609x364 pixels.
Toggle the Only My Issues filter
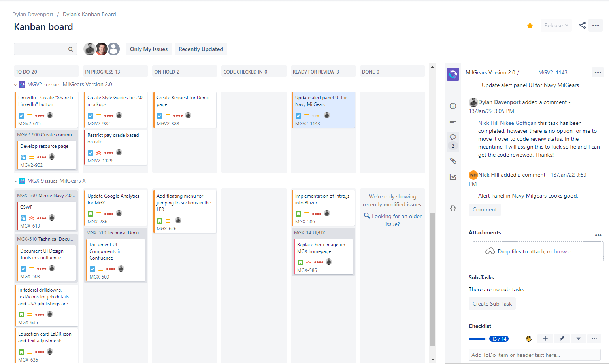[149, 49]
